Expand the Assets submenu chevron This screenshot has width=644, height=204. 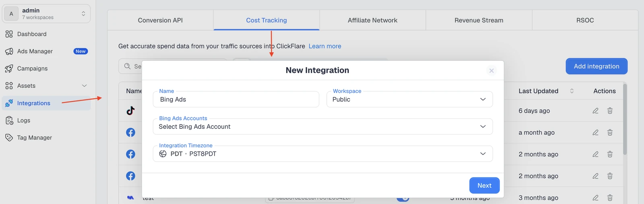[84, 86]
